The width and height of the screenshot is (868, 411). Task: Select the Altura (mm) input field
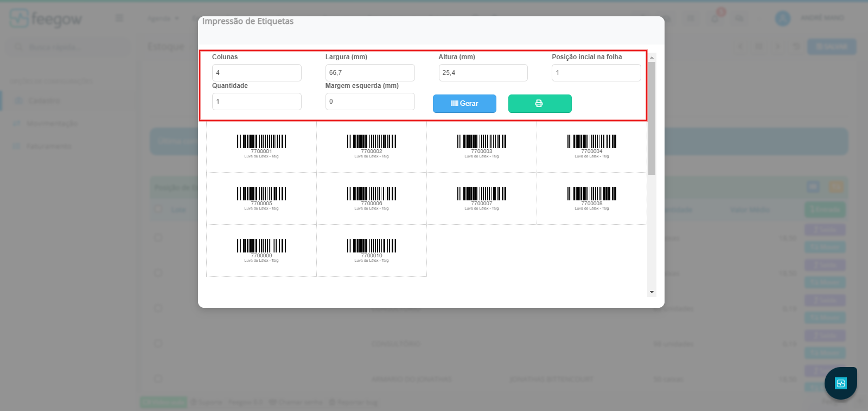(x=483, y=73)
